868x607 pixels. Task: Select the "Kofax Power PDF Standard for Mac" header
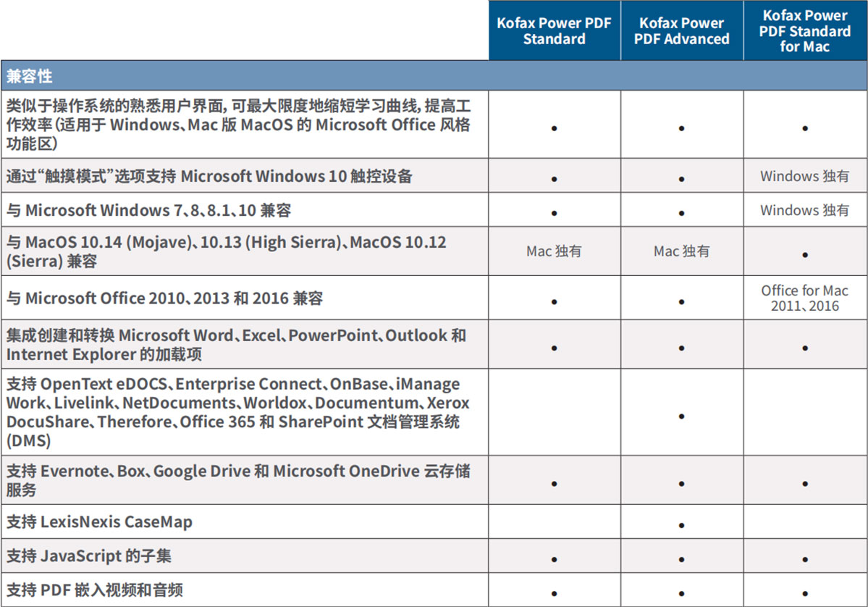[805, 31]
